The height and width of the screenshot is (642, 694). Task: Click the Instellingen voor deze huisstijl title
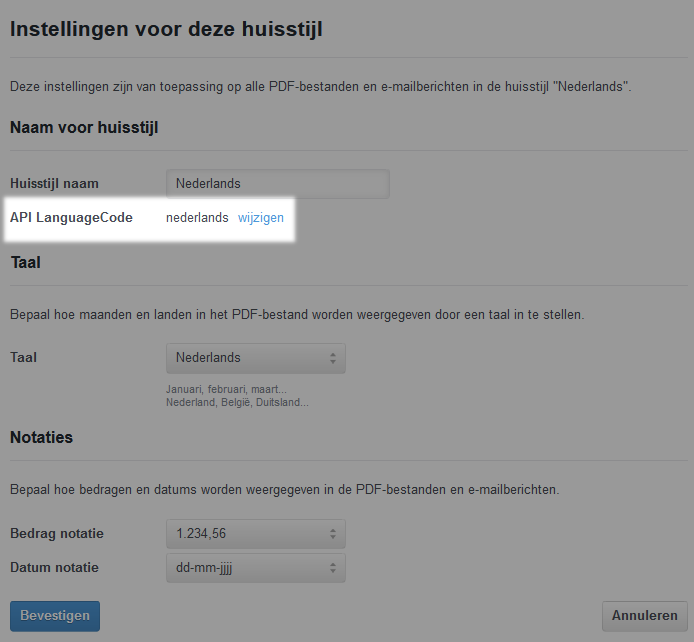[x=166, y=29]
